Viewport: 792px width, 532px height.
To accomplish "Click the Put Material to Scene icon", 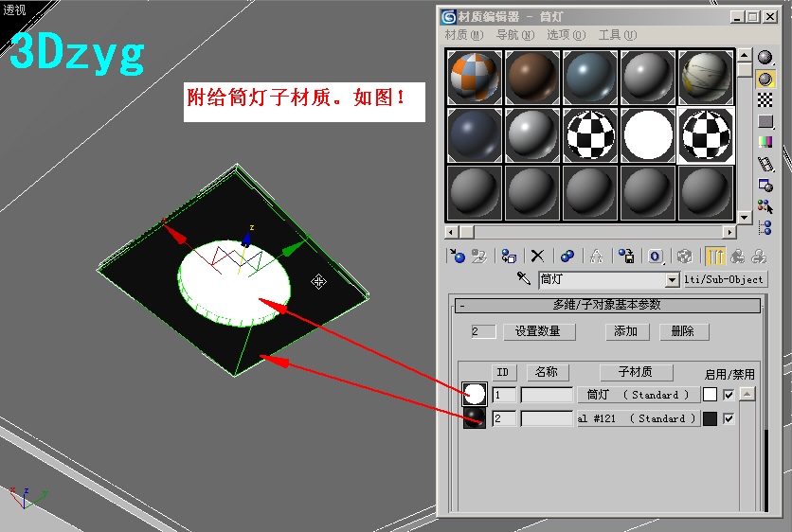I will (478, 256).
